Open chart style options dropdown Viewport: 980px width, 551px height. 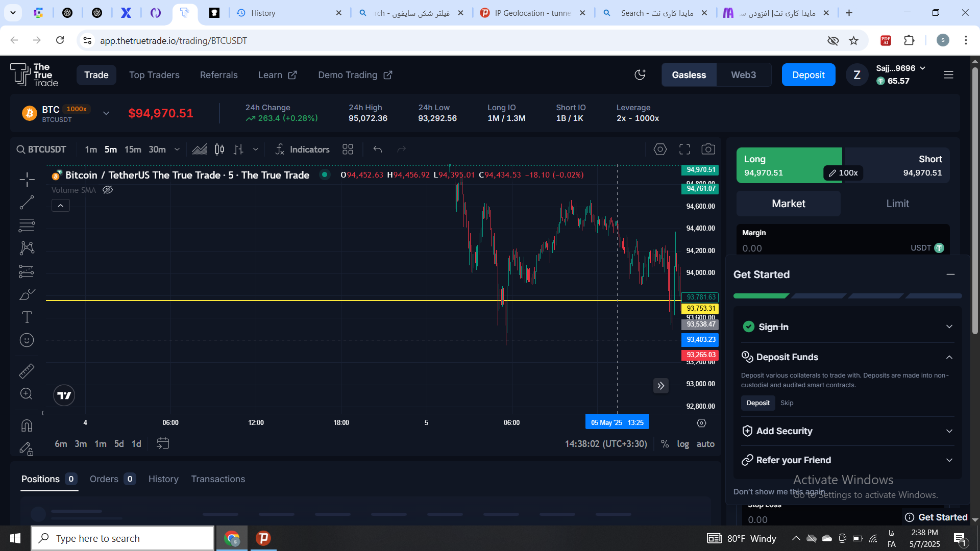pos(256,149)
